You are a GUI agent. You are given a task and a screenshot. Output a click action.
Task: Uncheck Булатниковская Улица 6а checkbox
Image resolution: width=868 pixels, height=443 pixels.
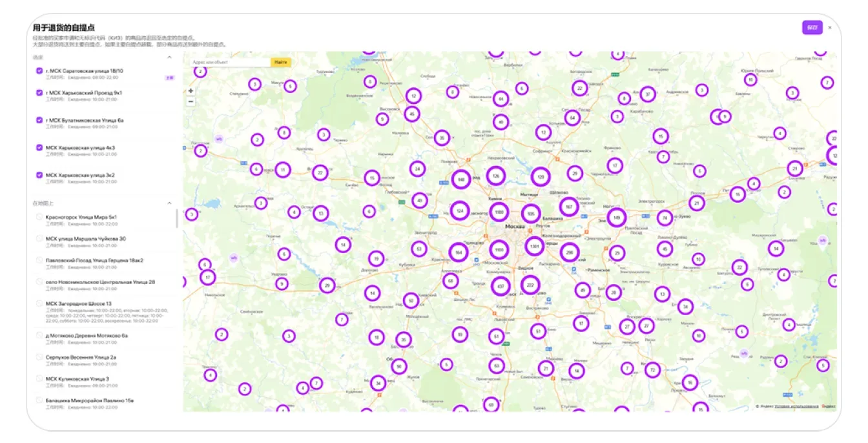[40, 120]
